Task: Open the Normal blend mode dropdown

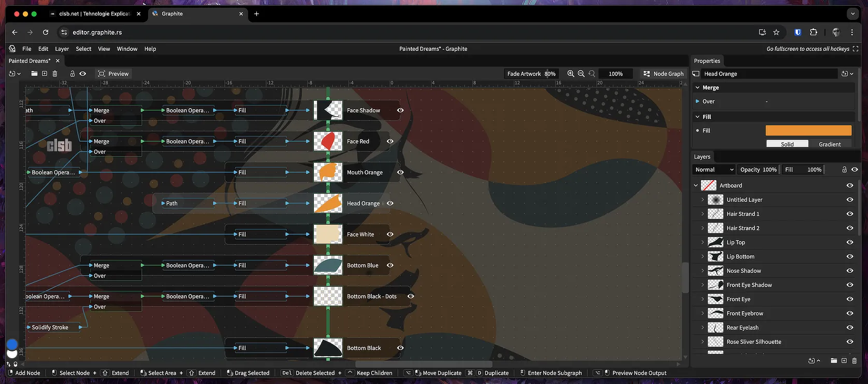Action: tap(714, 169)
